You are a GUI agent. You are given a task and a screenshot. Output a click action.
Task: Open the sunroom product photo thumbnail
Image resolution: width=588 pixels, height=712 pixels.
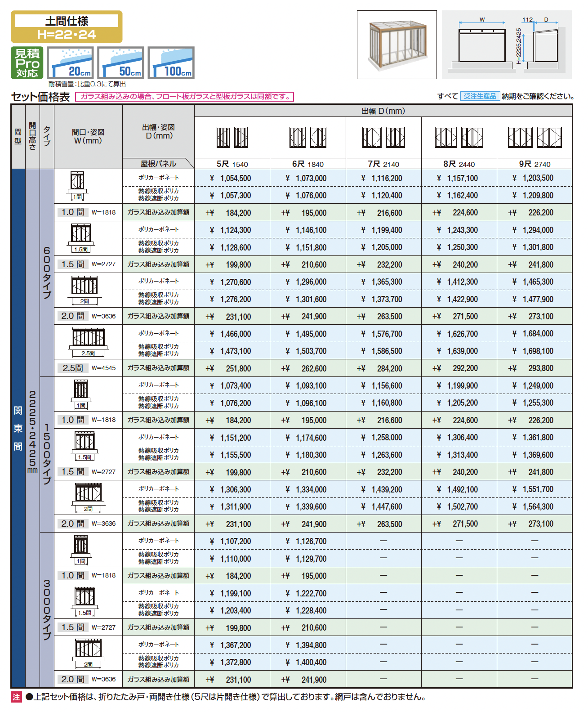click(x=397, y=45)
